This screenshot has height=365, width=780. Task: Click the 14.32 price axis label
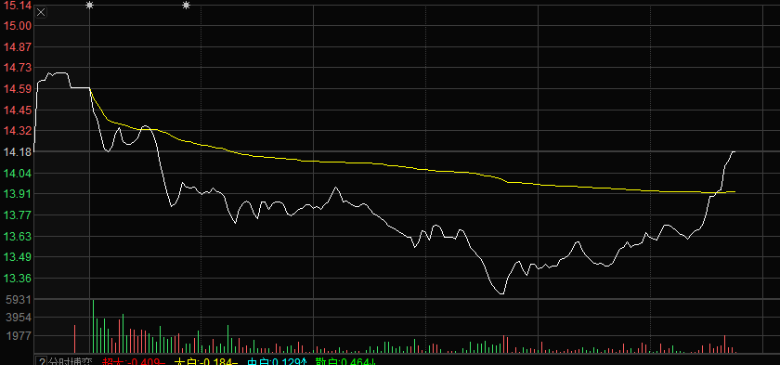(x=17, y=131)
